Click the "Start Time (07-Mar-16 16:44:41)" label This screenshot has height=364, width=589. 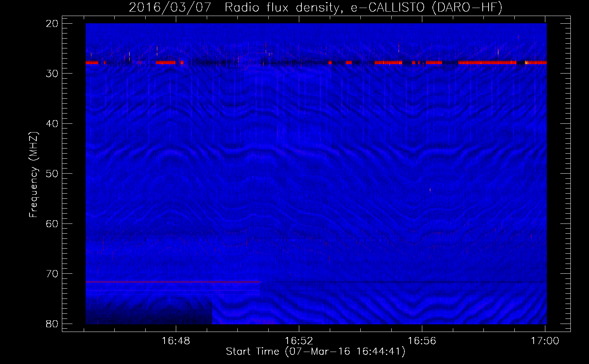point(316,352)
